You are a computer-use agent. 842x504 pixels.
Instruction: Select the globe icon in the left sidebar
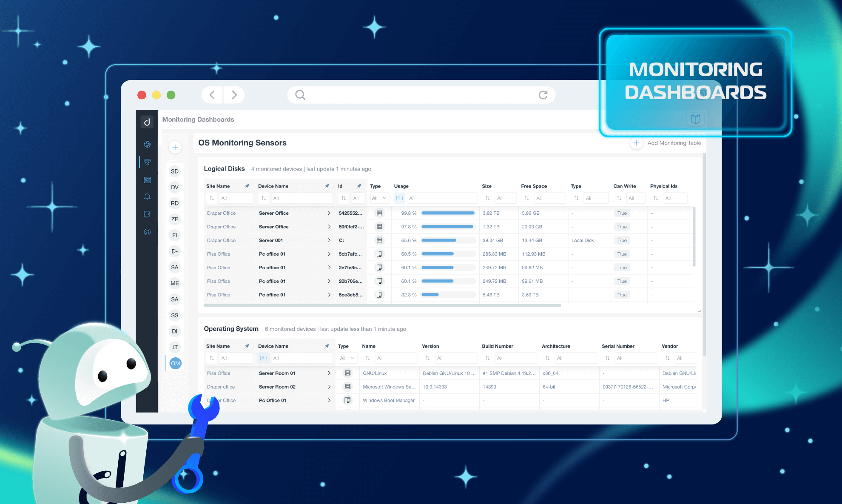click(147, 144)
